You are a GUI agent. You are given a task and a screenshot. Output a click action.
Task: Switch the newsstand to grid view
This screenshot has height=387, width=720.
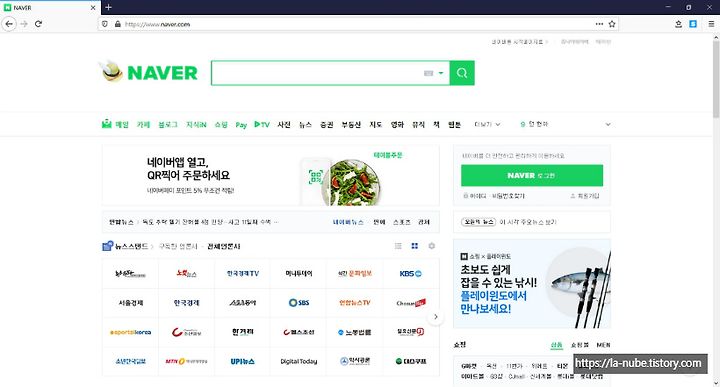click(415, 246)
